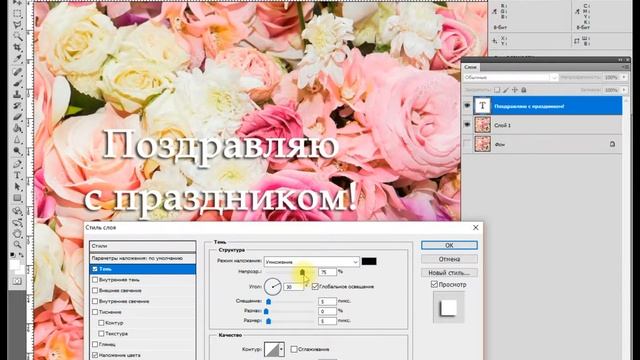Select the Слой 1 layer thumbnail

click(482, 125)
